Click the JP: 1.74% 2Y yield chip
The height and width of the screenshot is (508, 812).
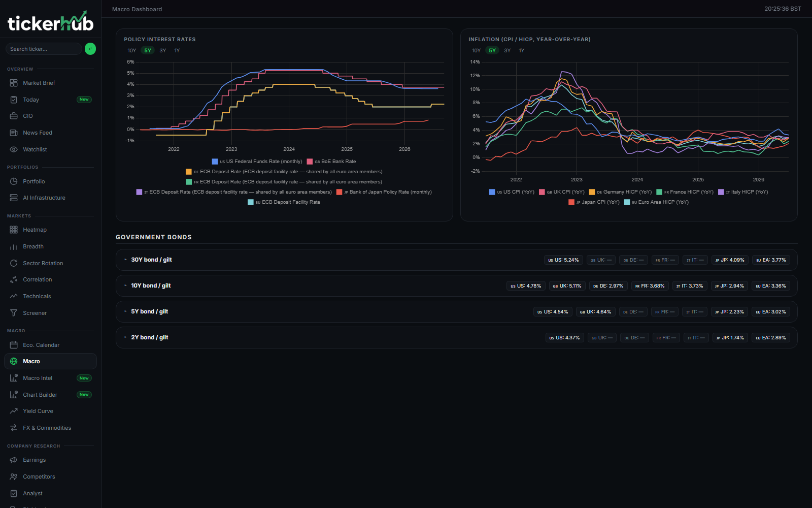pos(730,338)
